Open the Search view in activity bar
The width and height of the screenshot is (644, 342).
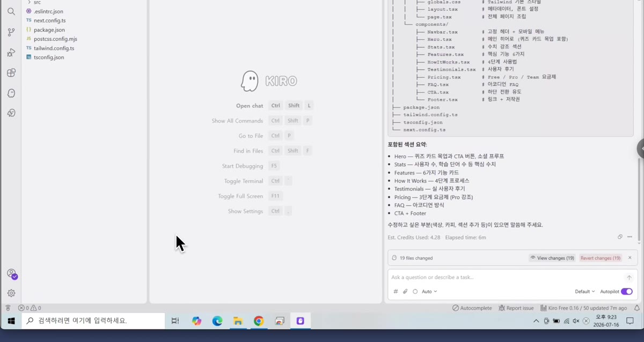(x=11, y=11)
